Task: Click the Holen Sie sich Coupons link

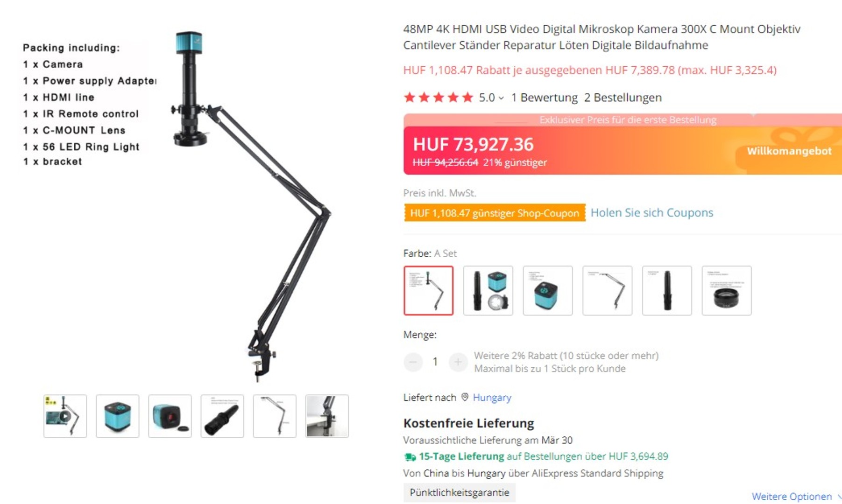Action: [x=652, y=212]
